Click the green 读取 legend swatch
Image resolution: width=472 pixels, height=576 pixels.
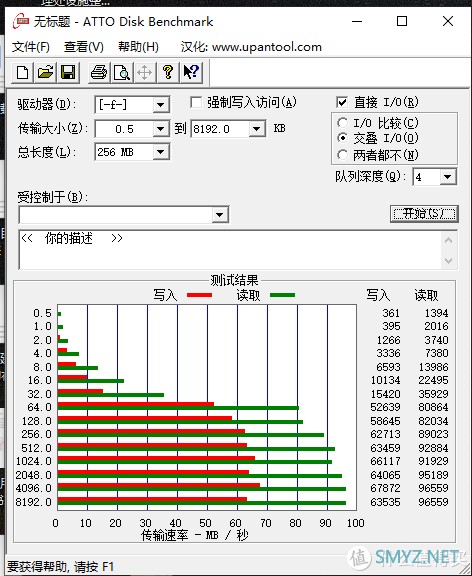[x=282, y=295]
